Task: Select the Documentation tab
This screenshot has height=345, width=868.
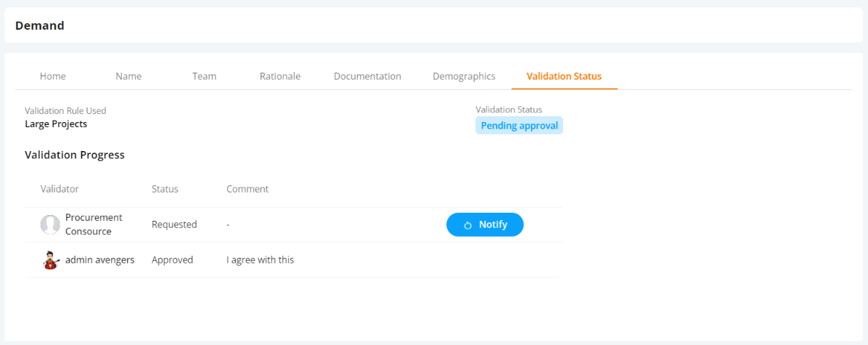Action: pos(367,76)
